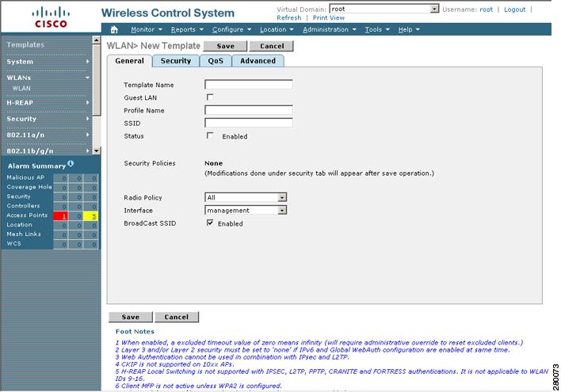Switch to the QoS tab
Image resolution: width=561 pixels, height=392 pixels.
[216, 61]
